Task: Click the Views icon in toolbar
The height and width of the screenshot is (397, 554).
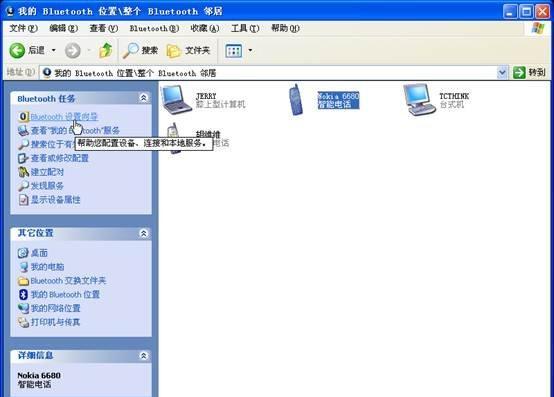Action: click(234, 51)
